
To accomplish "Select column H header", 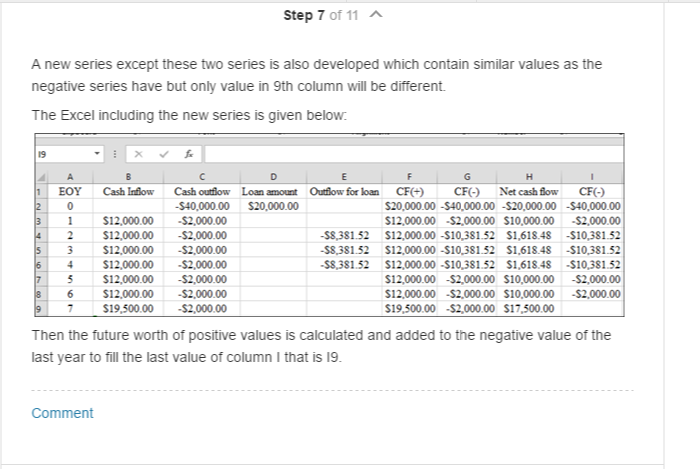I will pyautogui.click(x=529, y=177).
